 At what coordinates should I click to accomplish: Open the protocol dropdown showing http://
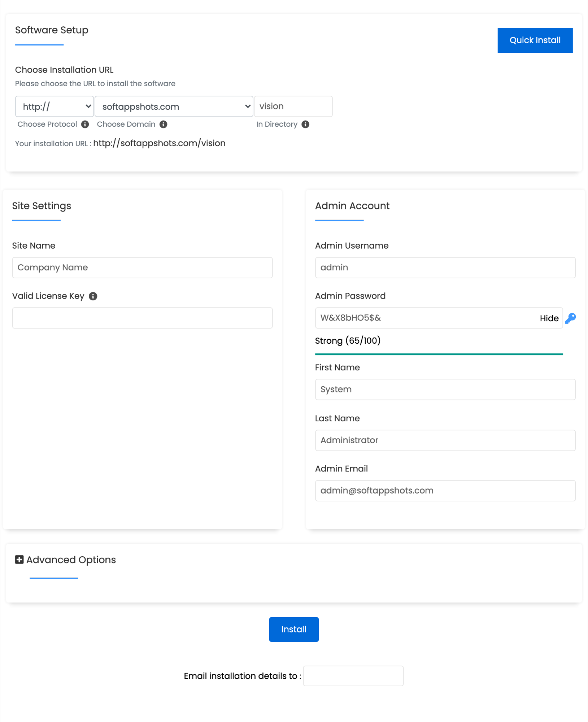tap(54, 106)
